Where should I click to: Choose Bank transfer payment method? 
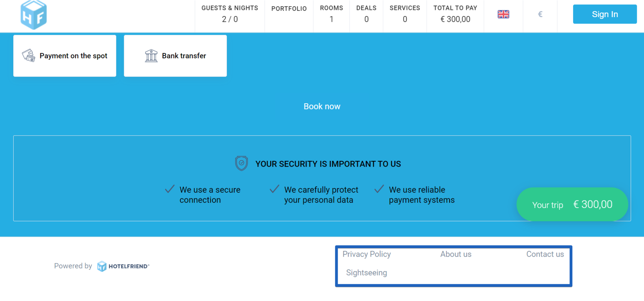pyautogui.click(x=175, y=56)
